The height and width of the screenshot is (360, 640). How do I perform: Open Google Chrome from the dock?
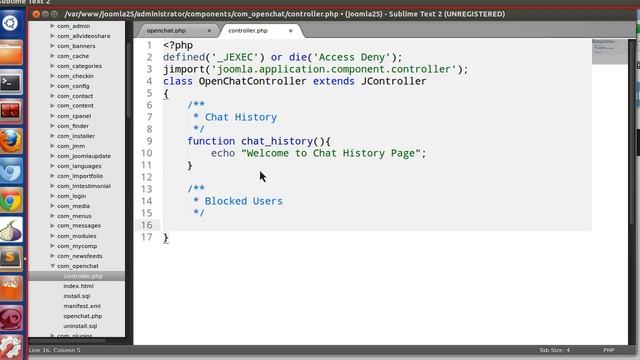(x=11, y=200)
